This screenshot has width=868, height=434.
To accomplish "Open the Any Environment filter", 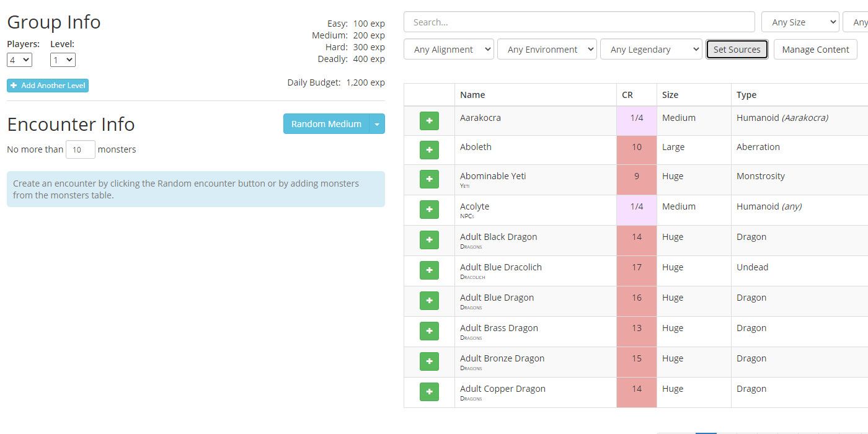I will click(x=547, y=50).
